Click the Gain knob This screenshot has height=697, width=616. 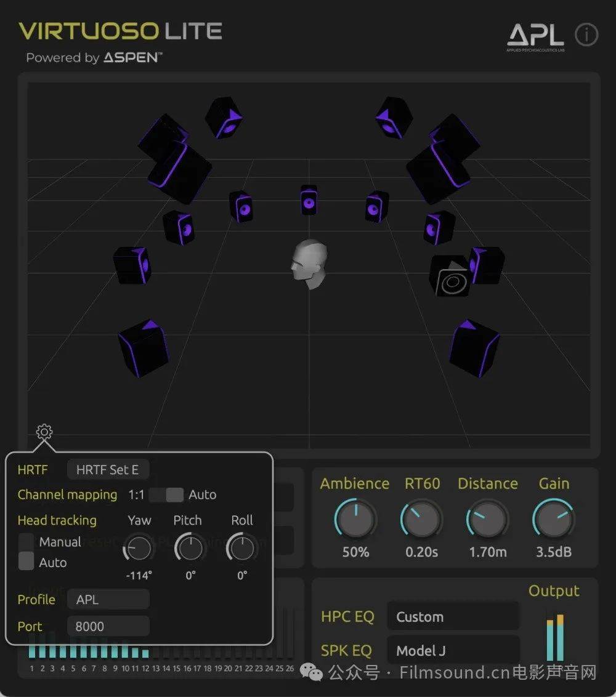point(554,519)
